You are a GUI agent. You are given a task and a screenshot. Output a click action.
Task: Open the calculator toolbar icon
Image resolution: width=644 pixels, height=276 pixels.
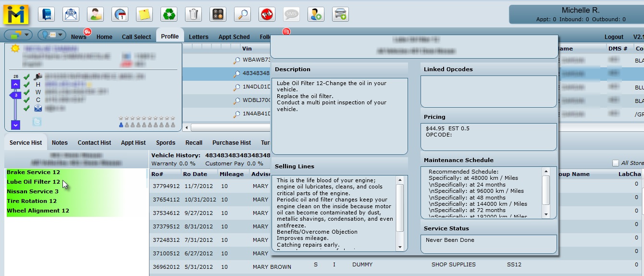218,14
